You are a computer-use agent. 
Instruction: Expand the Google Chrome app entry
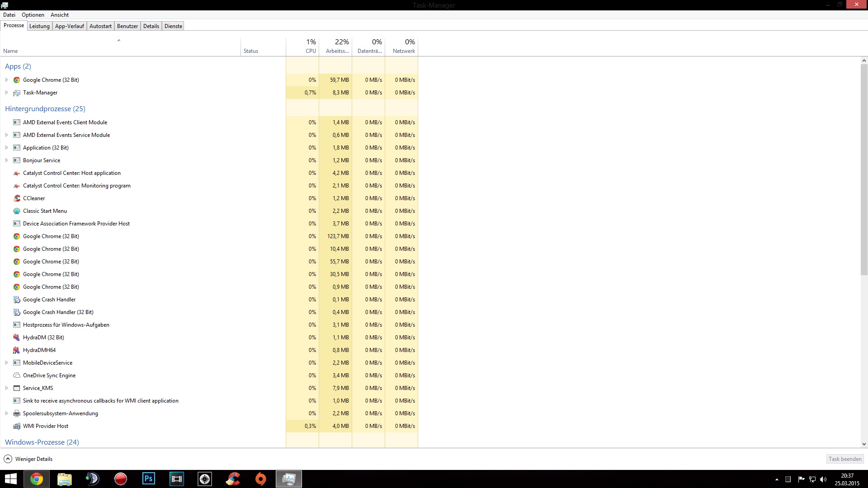(x=6, y=80)
